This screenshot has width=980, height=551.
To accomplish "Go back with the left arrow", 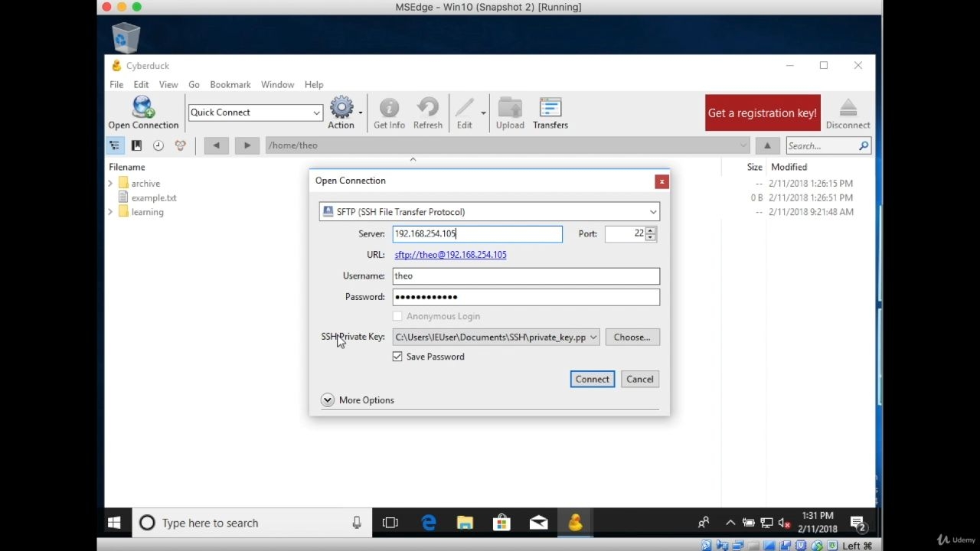I will 216,145.
